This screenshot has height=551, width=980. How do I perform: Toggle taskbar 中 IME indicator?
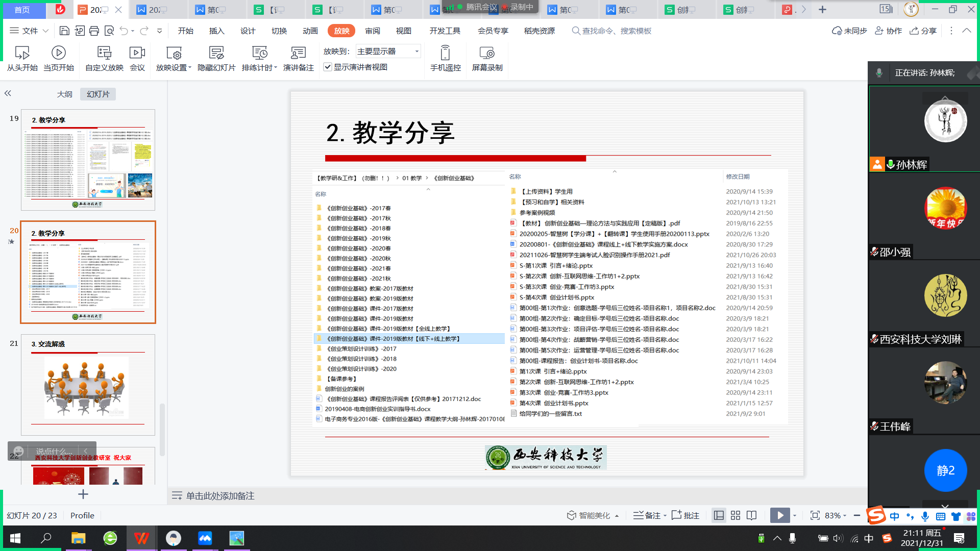(x=869, y=538)
